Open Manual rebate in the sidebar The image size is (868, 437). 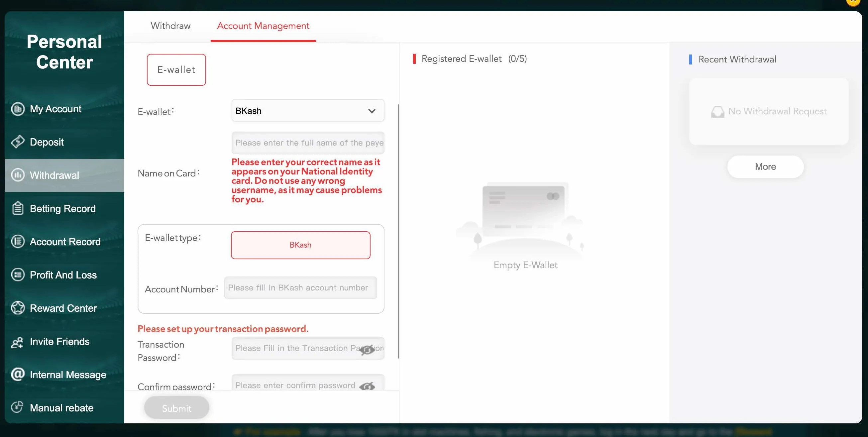click(64, 408)
